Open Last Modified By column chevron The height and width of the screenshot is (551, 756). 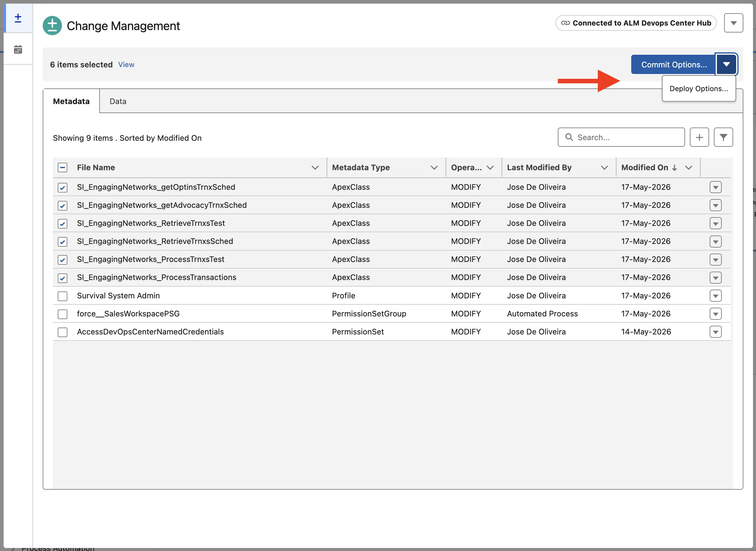pos(604,168)
